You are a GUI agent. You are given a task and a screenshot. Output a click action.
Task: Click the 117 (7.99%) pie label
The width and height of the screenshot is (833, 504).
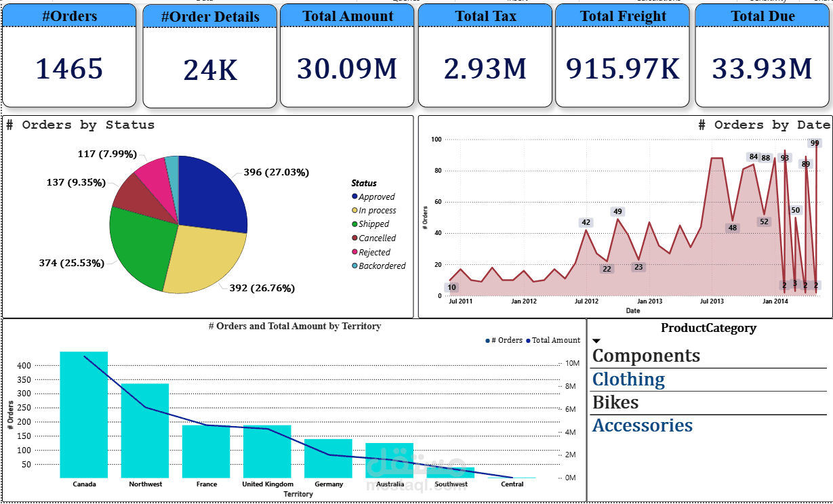click(x=107, y=154)
